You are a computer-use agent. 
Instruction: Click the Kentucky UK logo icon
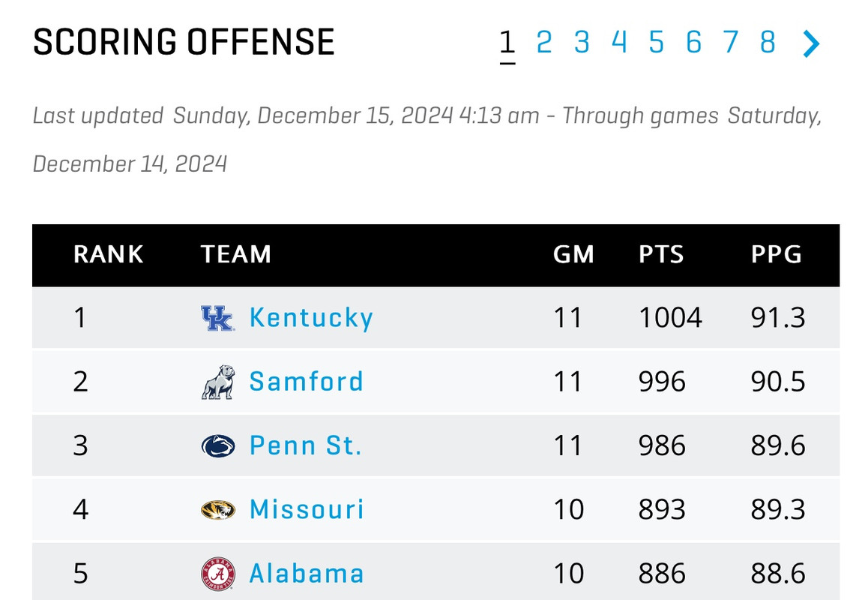(218, 318)
